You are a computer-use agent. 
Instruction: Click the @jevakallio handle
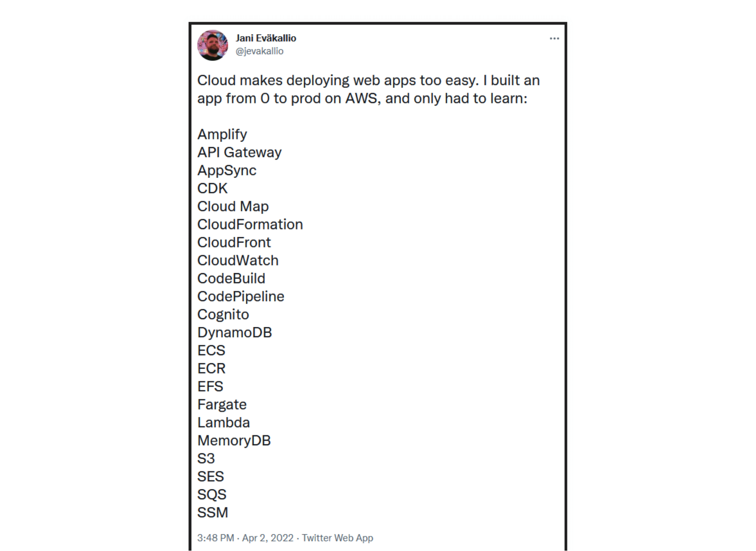(x=259, y=51)
